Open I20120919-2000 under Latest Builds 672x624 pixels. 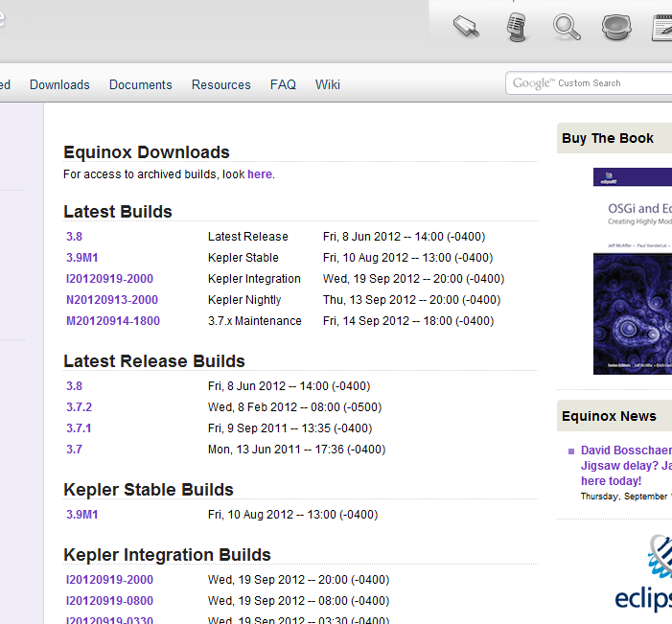109,279
